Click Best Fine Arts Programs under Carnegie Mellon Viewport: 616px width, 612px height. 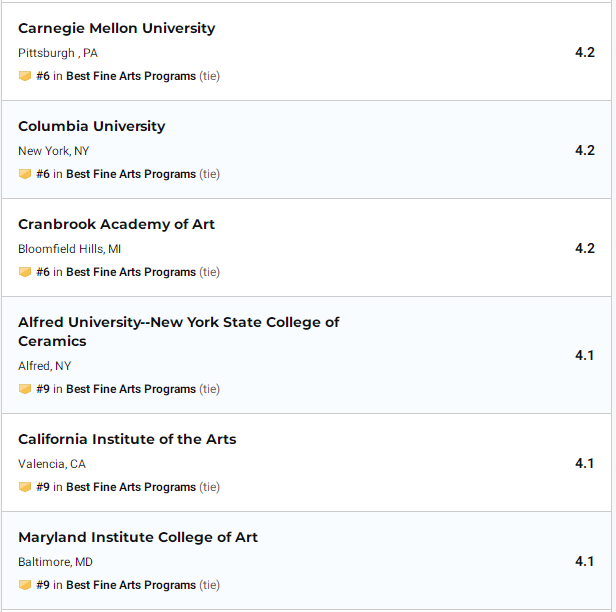click(131, 76)
